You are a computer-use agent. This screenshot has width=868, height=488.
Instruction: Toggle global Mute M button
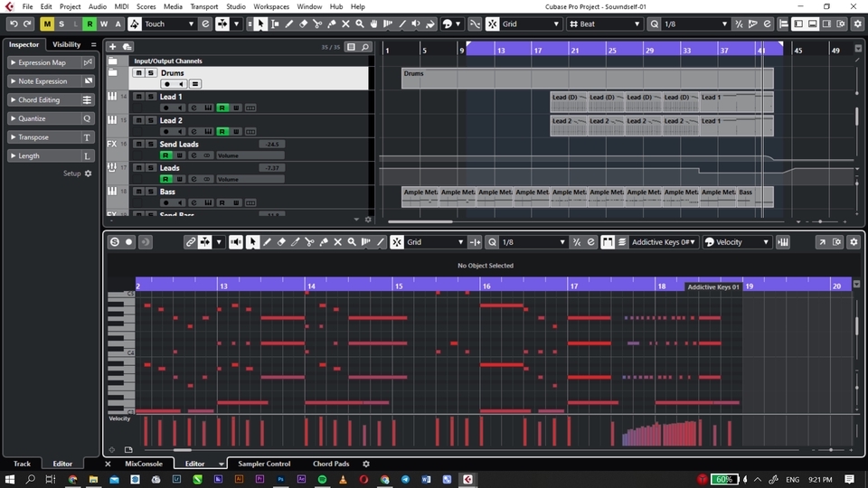point(47,23)
